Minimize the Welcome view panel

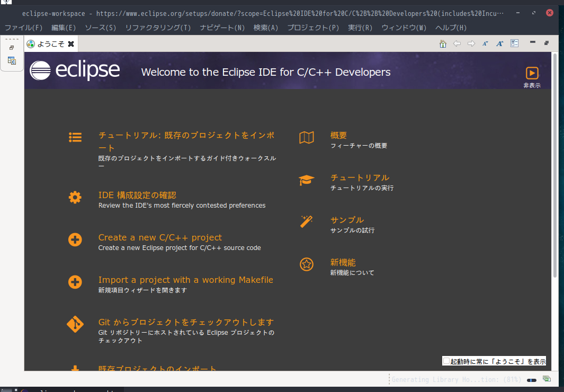click(x=533, y=42)
